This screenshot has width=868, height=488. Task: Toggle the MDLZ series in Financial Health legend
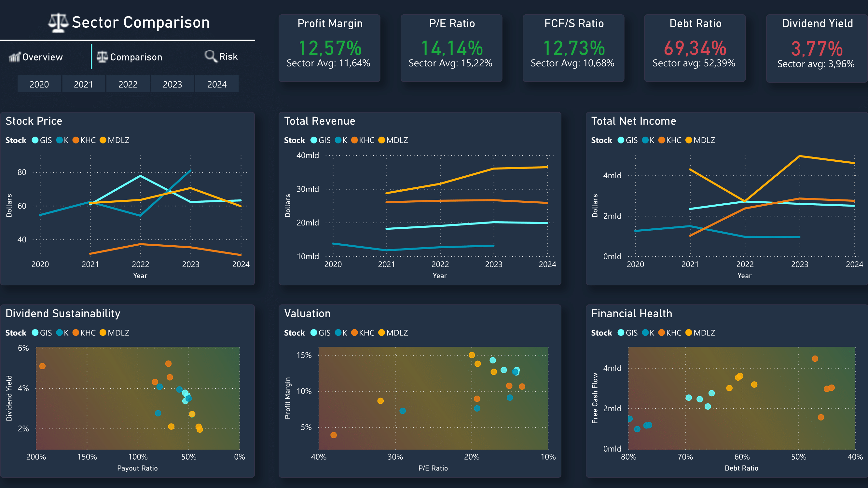click(x=688, y=333)
